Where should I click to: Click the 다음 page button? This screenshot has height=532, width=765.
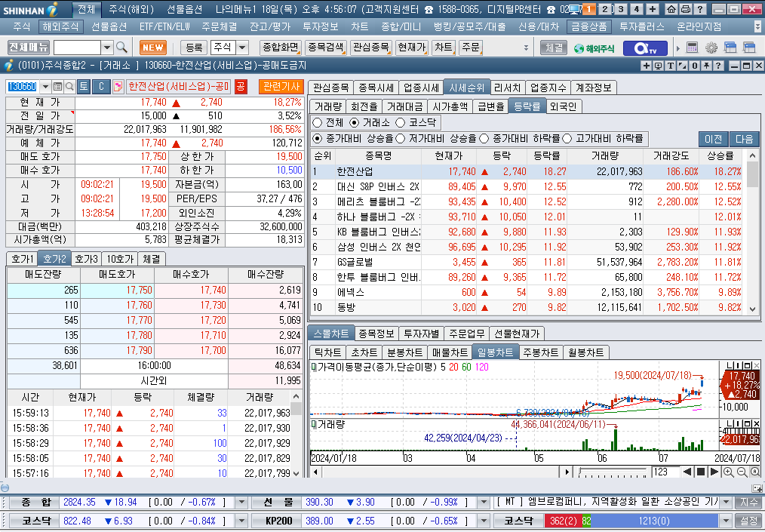745,139
